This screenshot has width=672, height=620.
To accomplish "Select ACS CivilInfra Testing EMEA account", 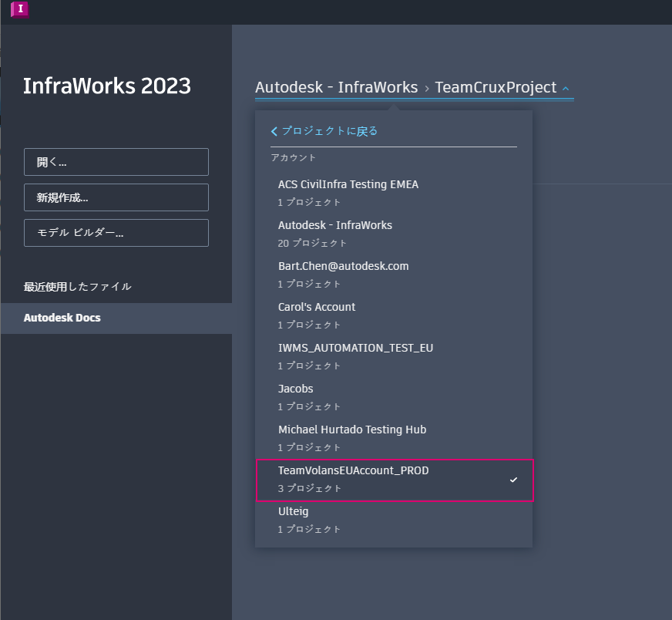I will (394, 193).
